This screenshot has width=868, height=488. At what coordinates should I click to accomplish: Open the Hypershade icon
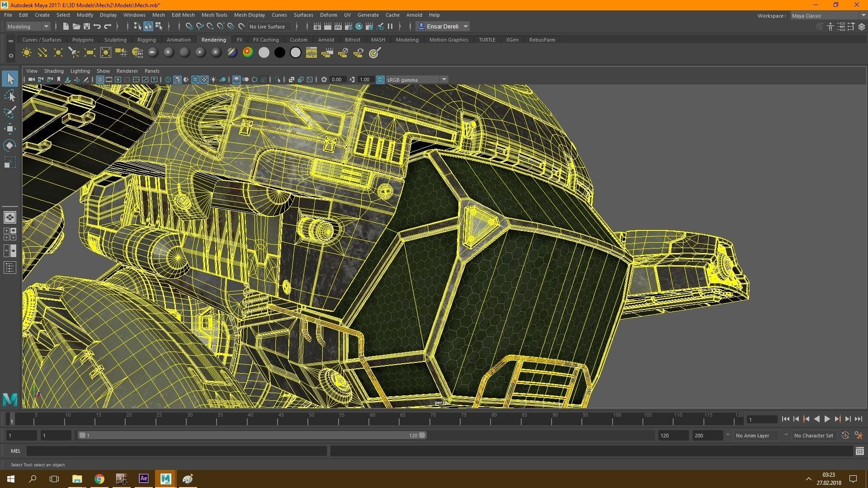coord(359,27)
